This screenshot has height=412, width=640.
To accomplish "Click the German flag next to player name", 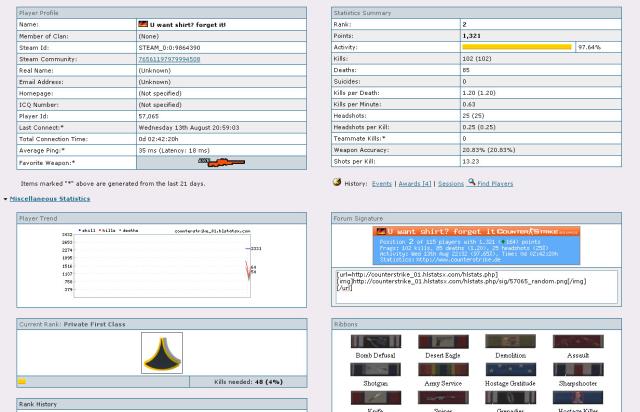I will pyautogui.click(x=142, y=23).
